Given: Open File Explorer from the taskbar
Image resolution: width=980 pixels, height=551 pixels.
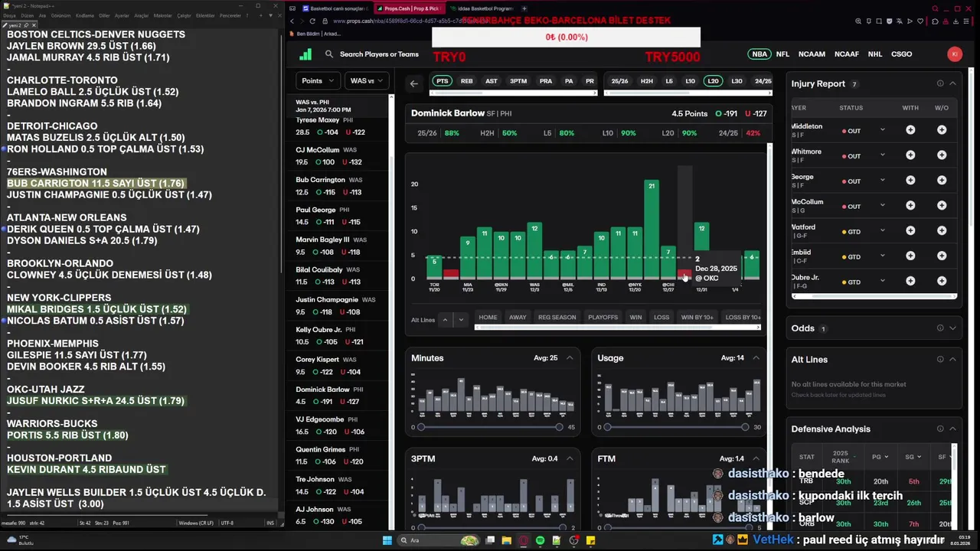Looking at the screenshot, I should tap(506, 540).
